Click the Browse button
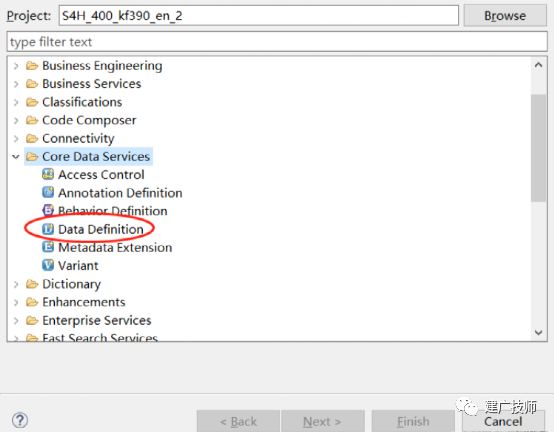 pos(505,16)
